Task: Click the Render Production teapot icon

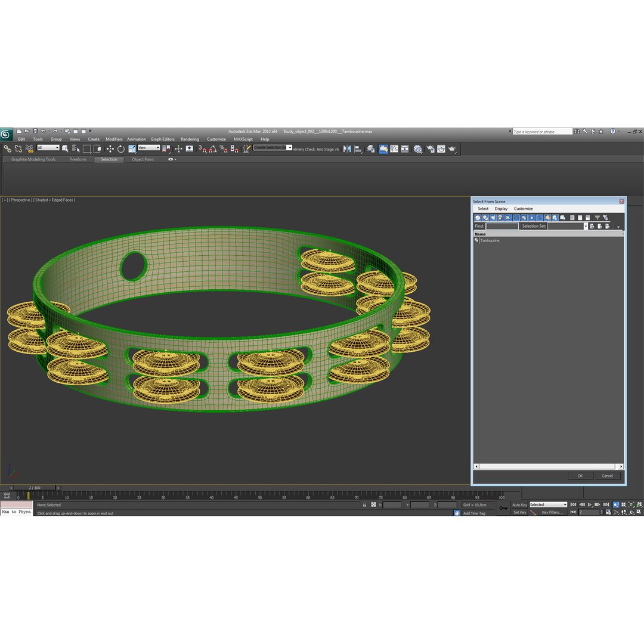Action: (x=452, y=148)
